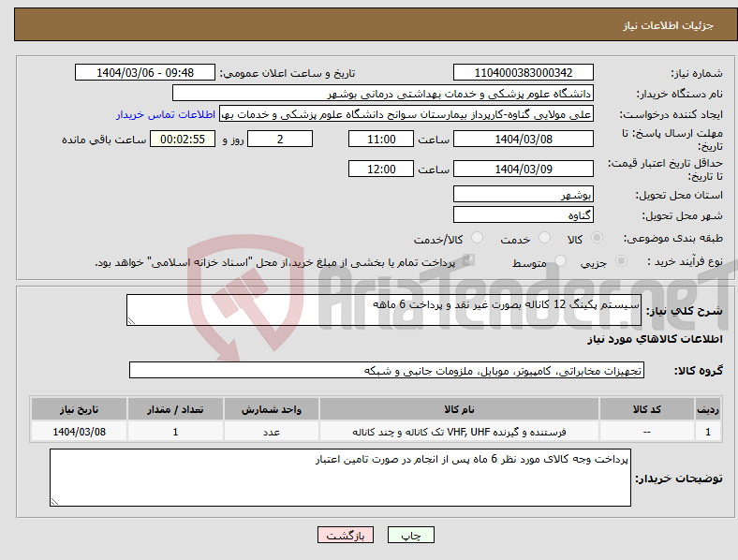Click the delivery province field بوشهر
The width and height of the screenshot is (738, 560).
click(x=524, y=194)
